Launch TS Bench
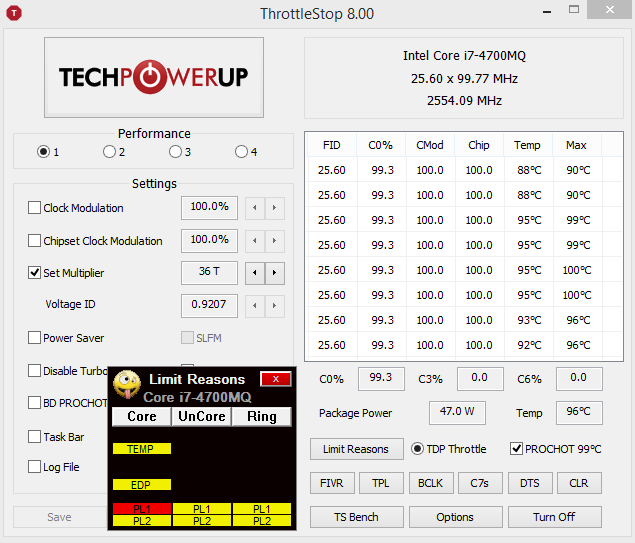Viewport: 635px width, 543px height. [x=357, y=517]
